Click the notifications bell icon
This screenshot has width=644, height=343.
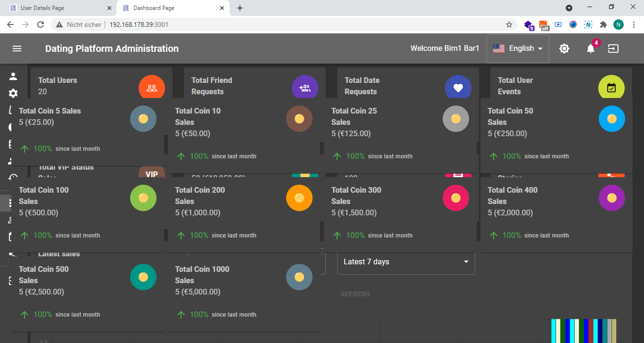(590, 49)
